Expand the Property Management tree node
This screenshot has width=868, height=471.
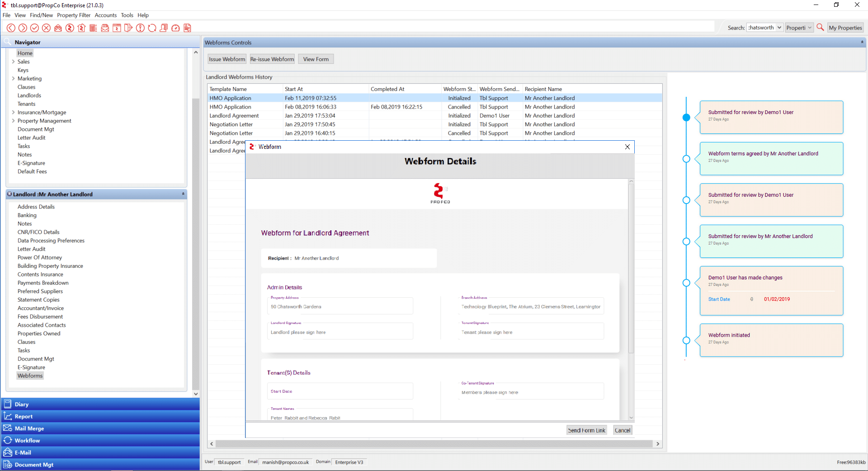(x=13, y=121)
